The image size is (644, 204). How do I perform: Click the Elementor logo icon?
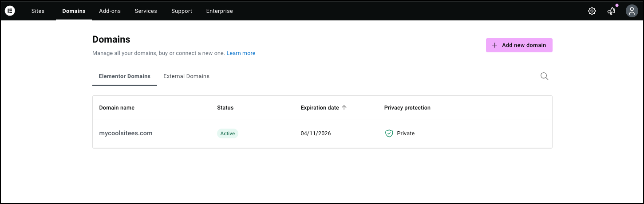[x=10, y=11]
